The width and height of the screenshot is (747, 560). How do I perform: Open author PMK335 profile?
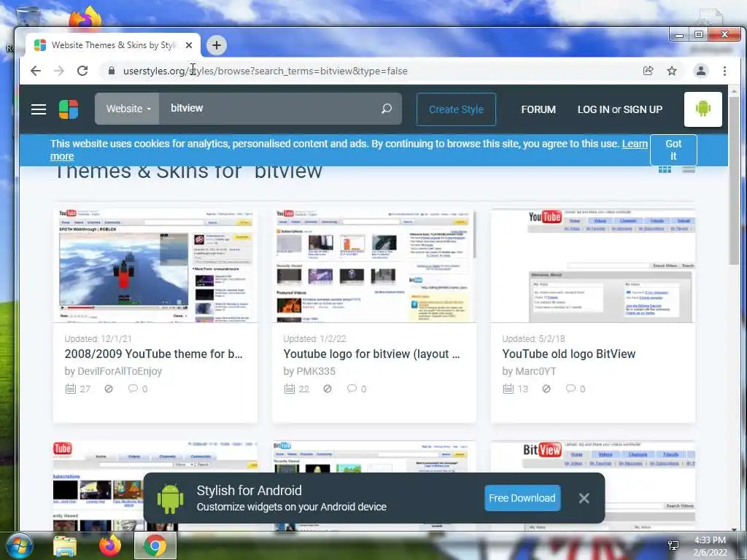315,371
